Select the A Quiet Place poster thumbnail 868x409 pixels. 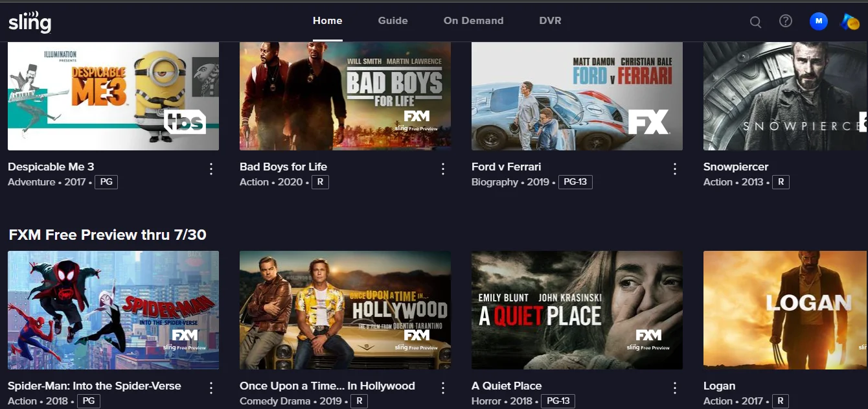[577, 310]
